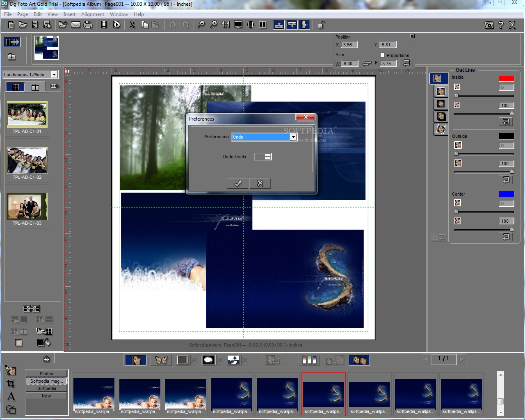Open the Page menu

23,14
